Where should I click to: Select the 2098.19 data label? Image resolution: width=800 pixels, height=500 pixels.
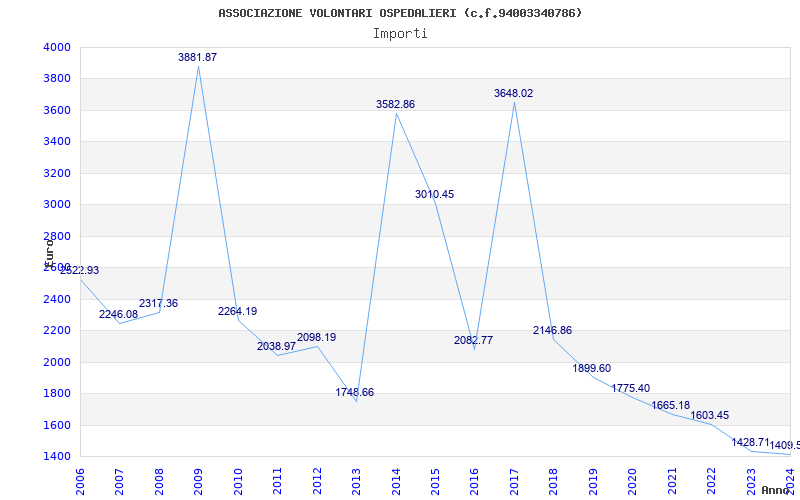click(x=316, y=337)
